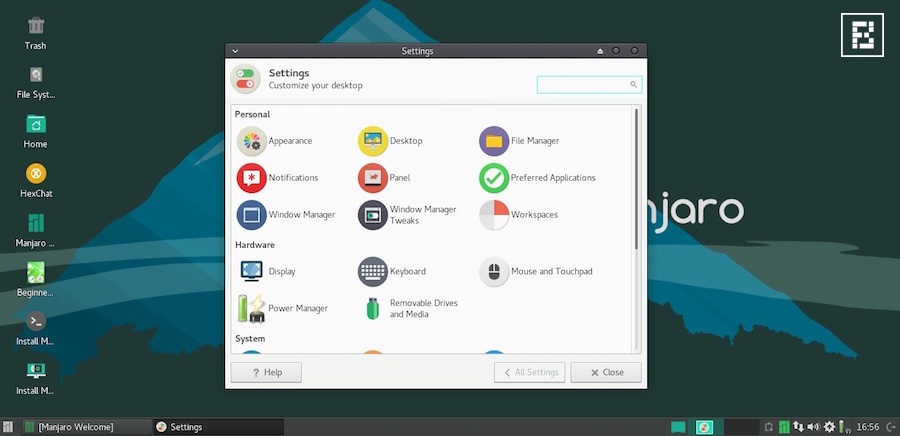Open Panel preferences
This screenshot has height=436, width=900.
coord(372,178)
